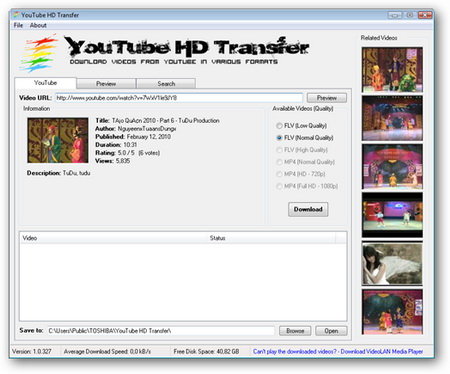Open the fourth related video thumbnail

tap(392, 215)
